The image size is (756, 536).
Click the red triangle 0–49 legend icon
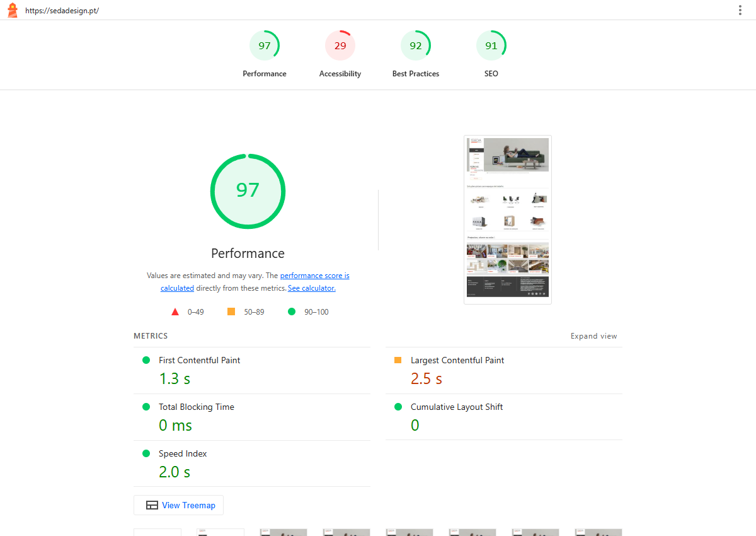(175, 312)
